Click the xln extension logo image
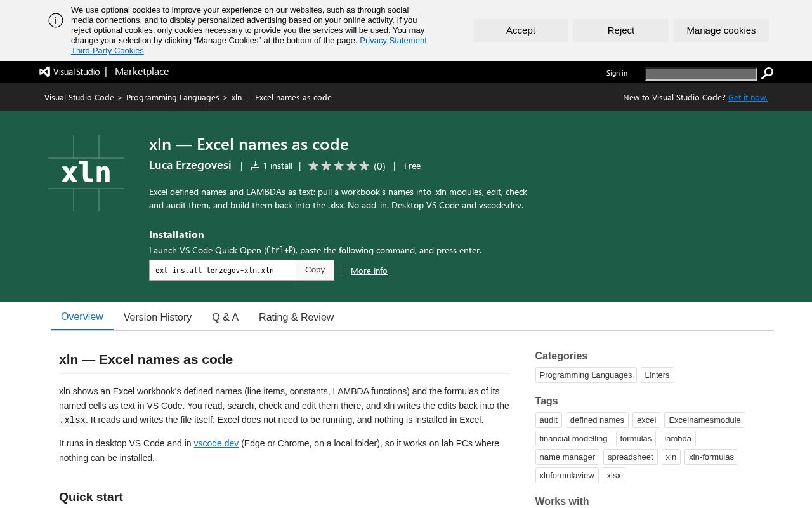This screenshot has width=812, height=508. click(x=86, y=173)
